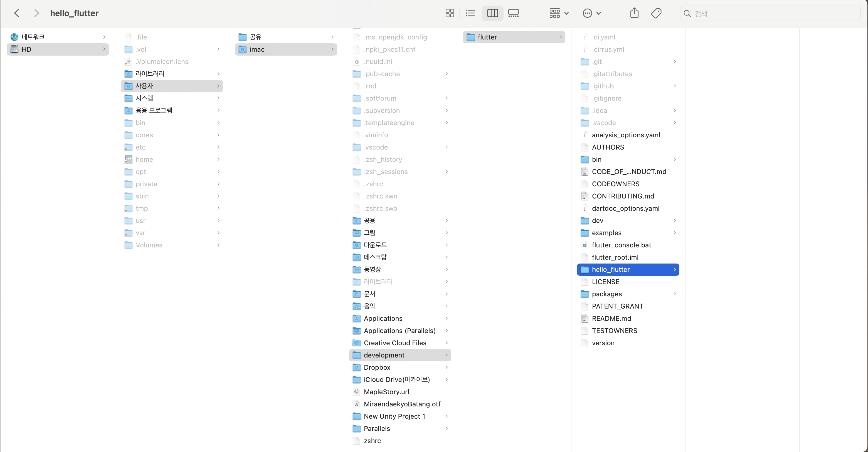Select the version file

tap(628, 343)
